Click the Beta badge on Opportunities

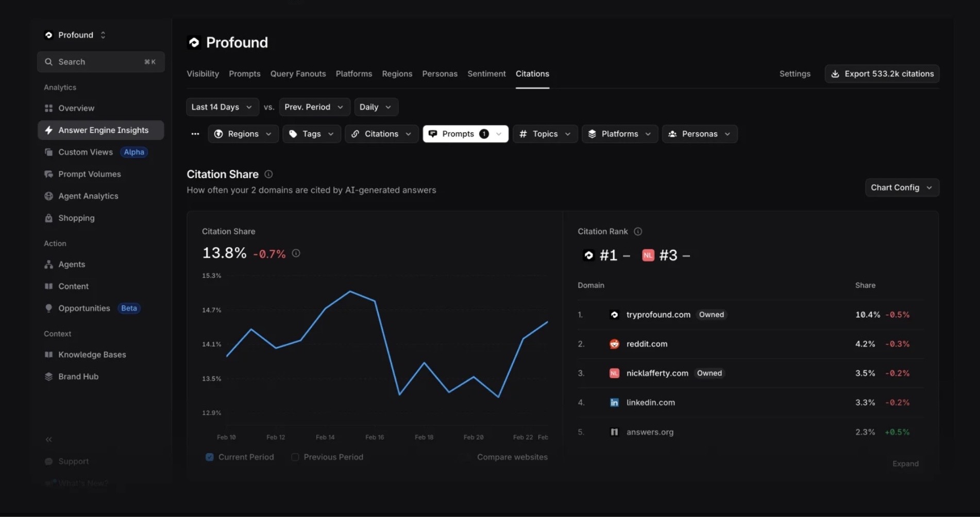[x=129, y=308]
